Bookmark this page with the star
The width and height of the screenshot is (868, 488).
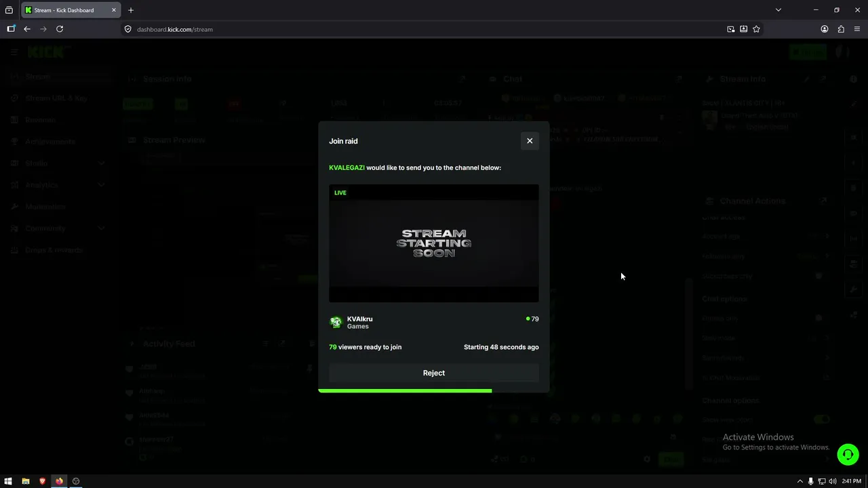pos(756,29)
